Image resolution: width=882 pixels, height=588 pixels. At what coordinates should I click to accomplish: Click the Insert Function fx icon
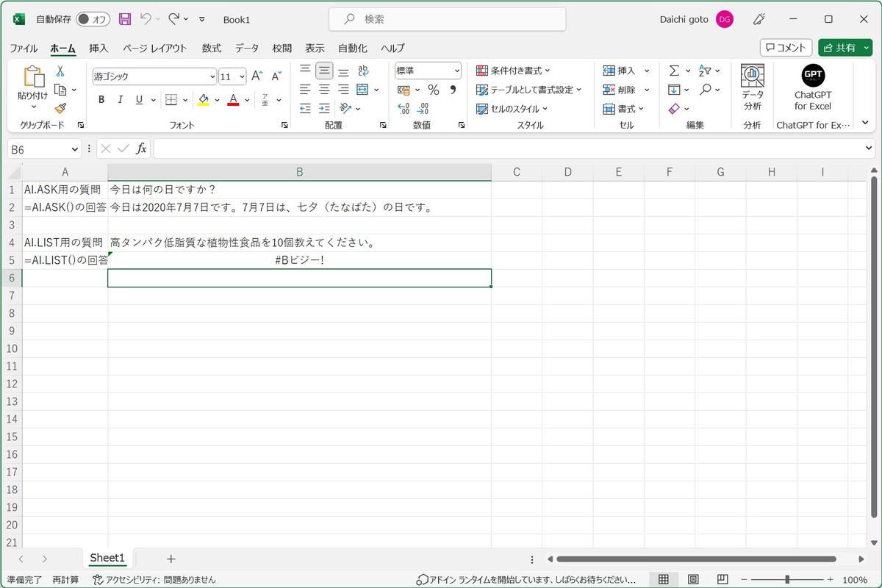141,149
